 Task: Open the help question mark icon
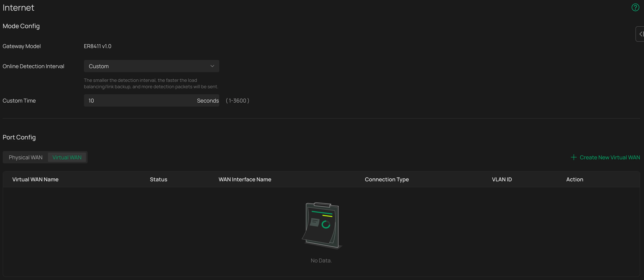coord(635,8)
